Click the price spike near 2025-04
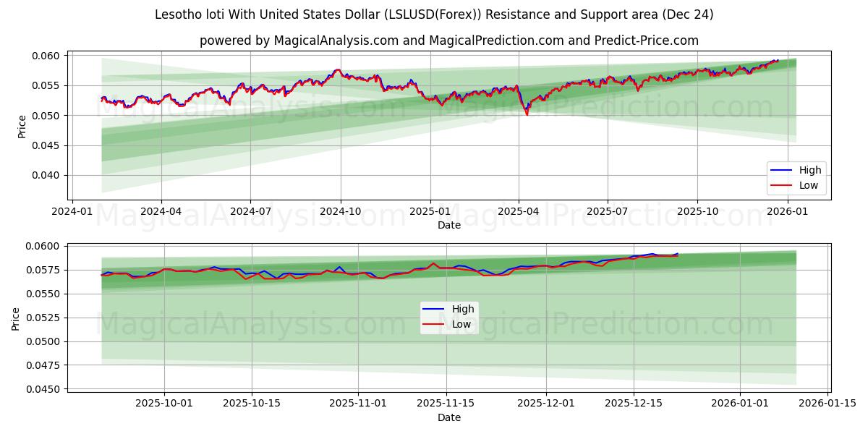Viewport: 868px width, 434px height. point(527,114)
